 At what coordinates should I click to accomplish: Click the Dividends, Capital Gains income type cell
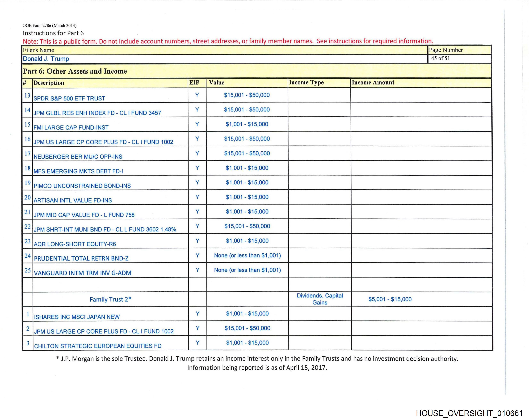tap(319, 299)
